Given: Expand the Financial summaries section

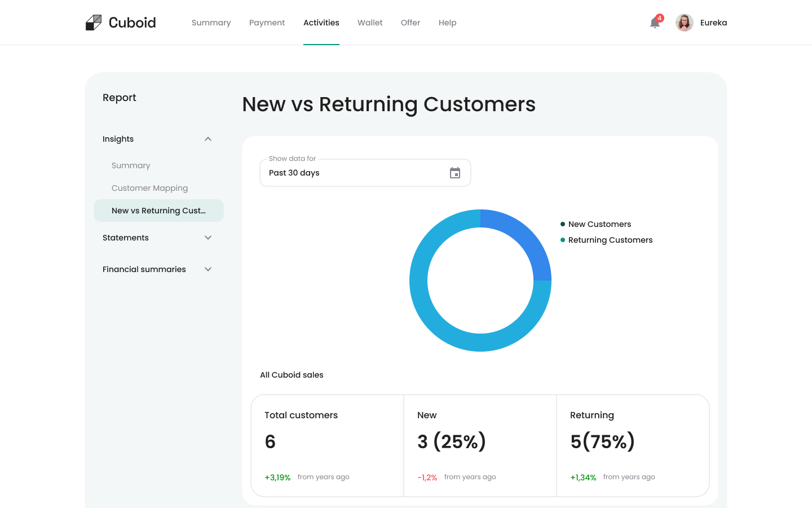Looking at the screenshot, I should 208,269.
